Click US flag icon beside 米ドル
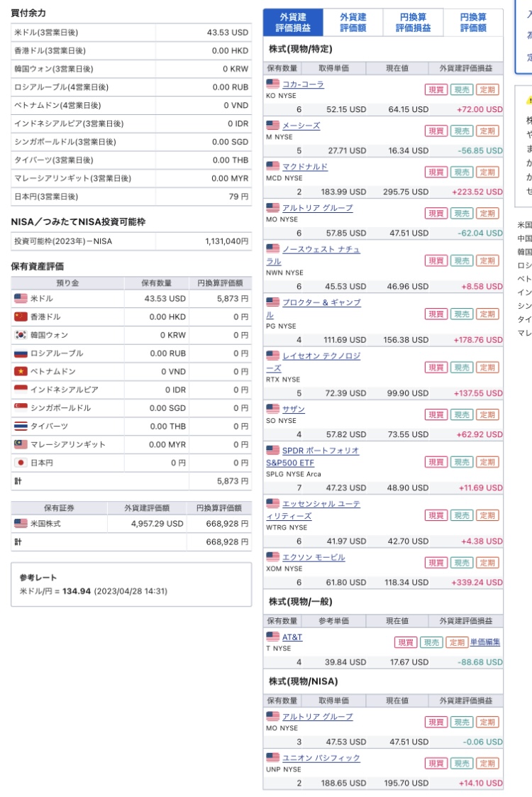 pyautogui.click(x=21, y=298)
